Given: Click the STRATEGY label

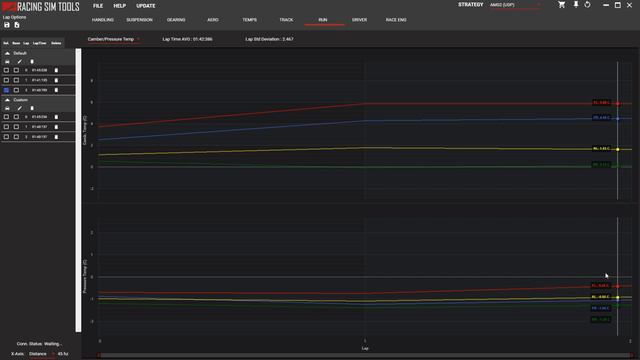Looking at the screenshot, I should 471,5.
